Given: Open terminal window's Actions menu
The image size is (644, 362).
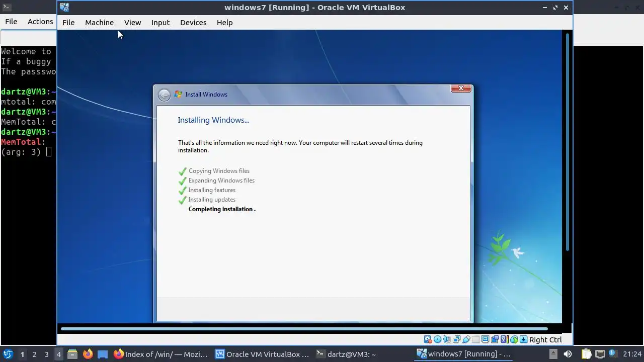Looking at the screenshot, I should click(40, 22).
